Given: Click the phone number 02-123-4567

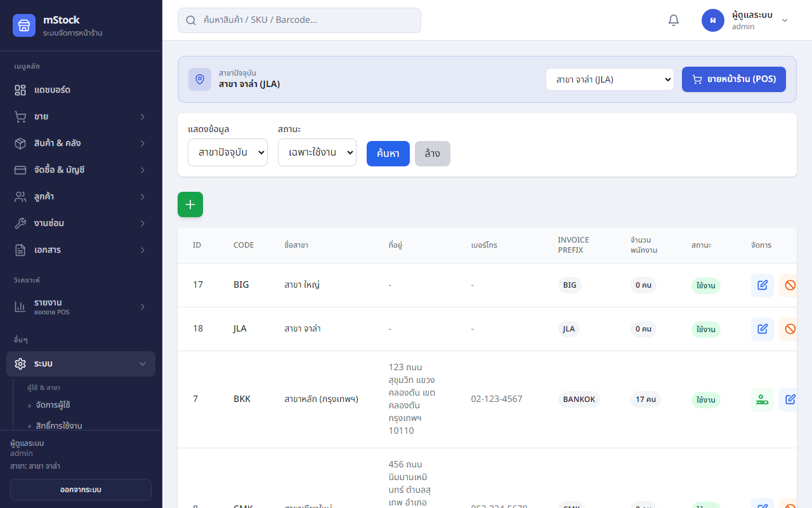Looking at the screenshot, I should (497, 399).
